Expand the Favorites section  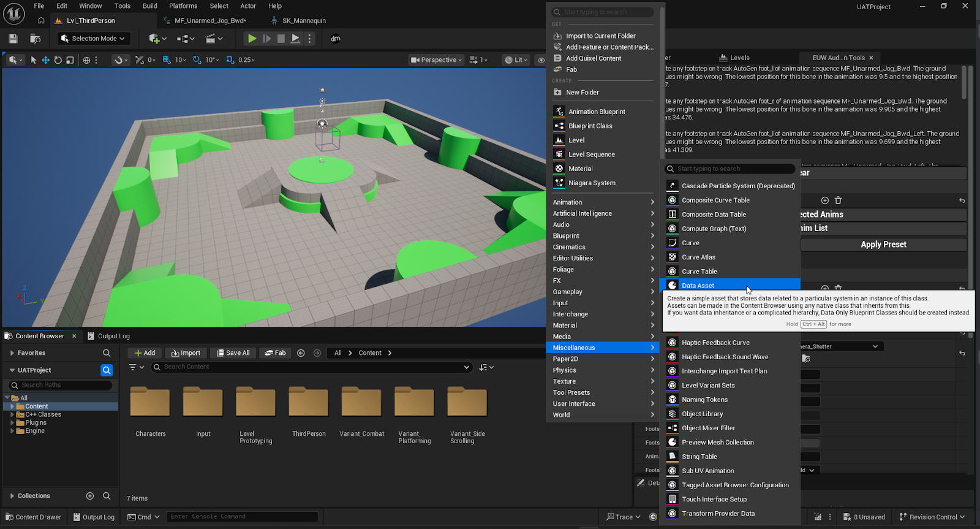click(12, 353)
